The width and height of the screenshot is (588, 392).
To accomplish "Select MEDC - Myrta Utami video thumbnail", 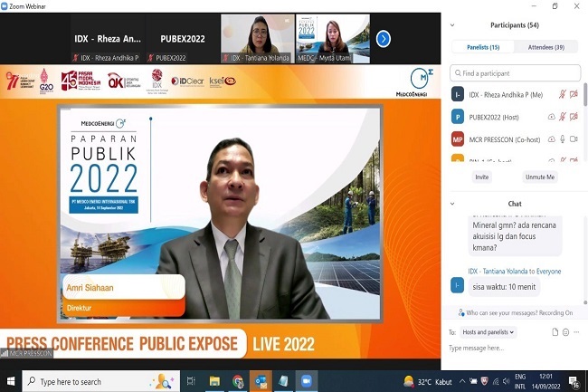I will pos(333,39).
